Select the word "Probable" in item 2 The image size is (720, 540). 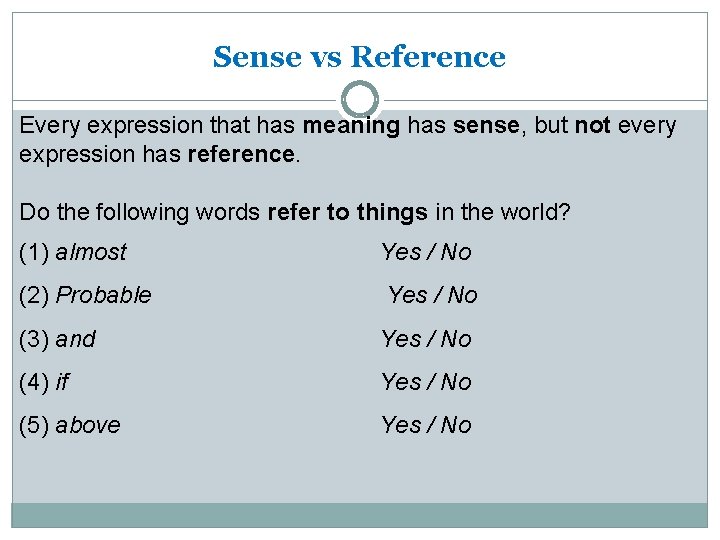[x=104, y=295]
